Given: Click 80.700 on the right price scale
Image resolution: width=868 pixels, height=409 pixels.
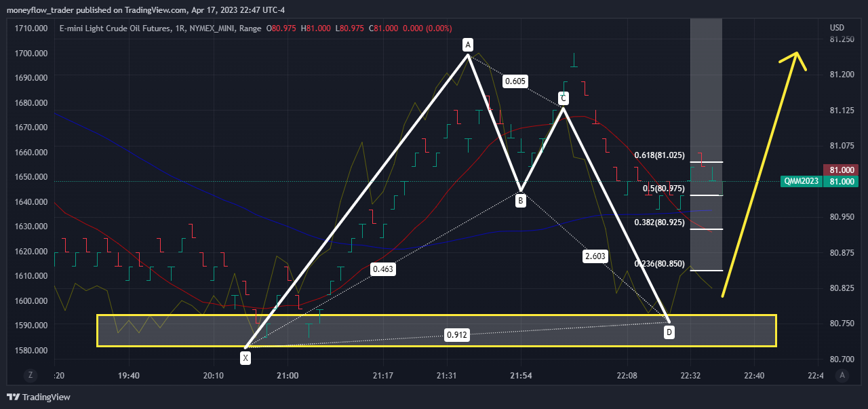Looking at the screenshot, I should click(841, 359).
